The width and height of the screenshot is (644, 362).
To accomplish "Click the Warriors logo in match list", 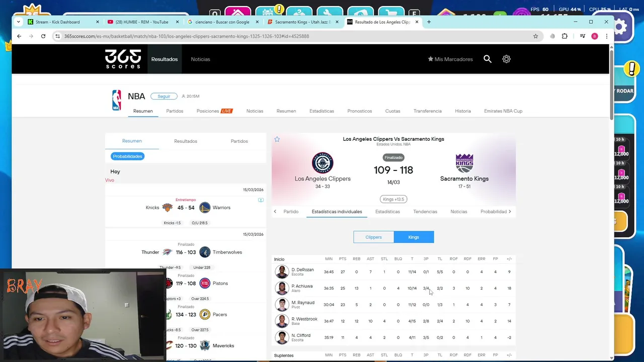I will coord(204,208).
